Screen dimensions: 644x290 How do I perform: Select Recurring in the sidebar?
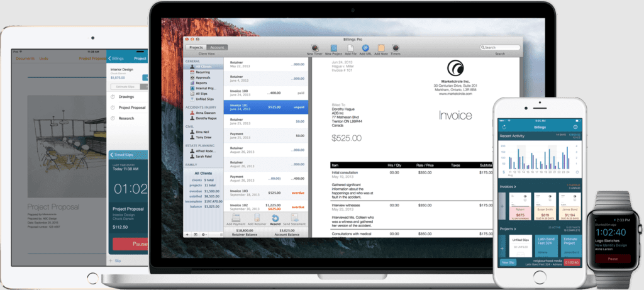[203, 72]
